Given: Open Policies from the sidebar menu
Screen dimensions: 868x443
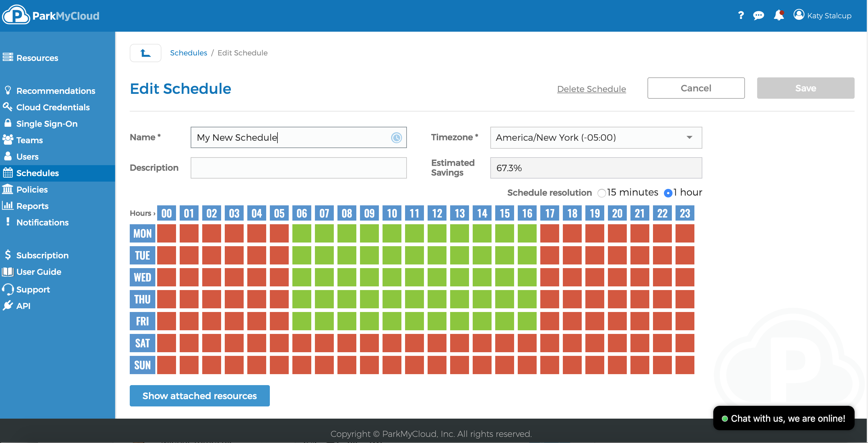Looking at the screenshot, I should point(32,189).
